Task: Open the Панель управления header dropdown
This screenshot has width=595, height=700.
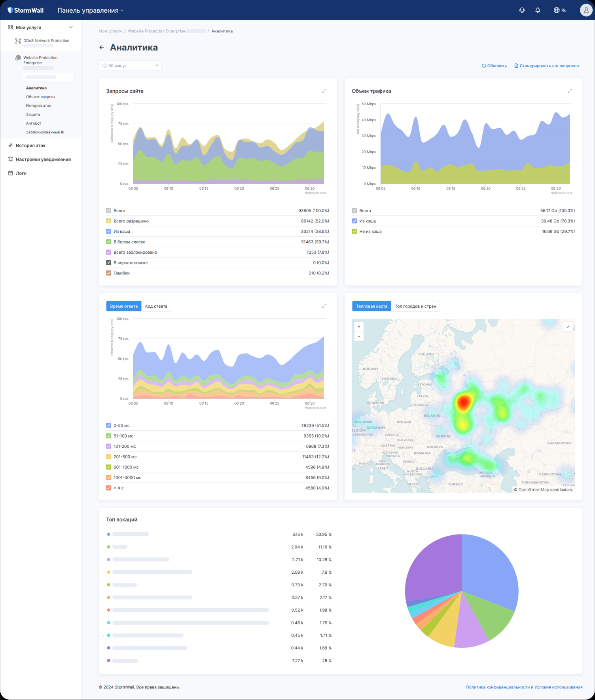Action: (90, 10)
